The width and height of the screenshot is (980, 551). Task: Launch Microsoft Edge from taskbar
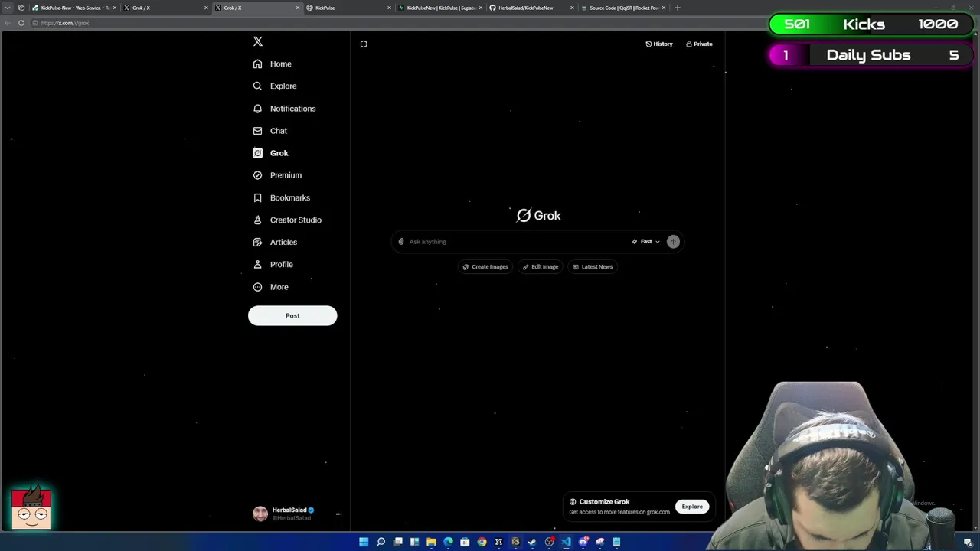[x=448, y=542]
